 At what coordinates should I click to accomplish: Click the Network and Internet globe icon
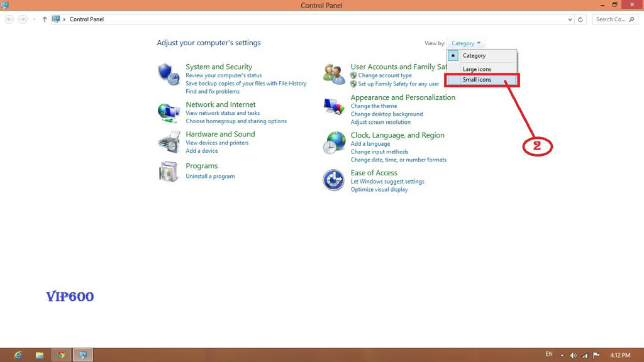tap(169, 113)
